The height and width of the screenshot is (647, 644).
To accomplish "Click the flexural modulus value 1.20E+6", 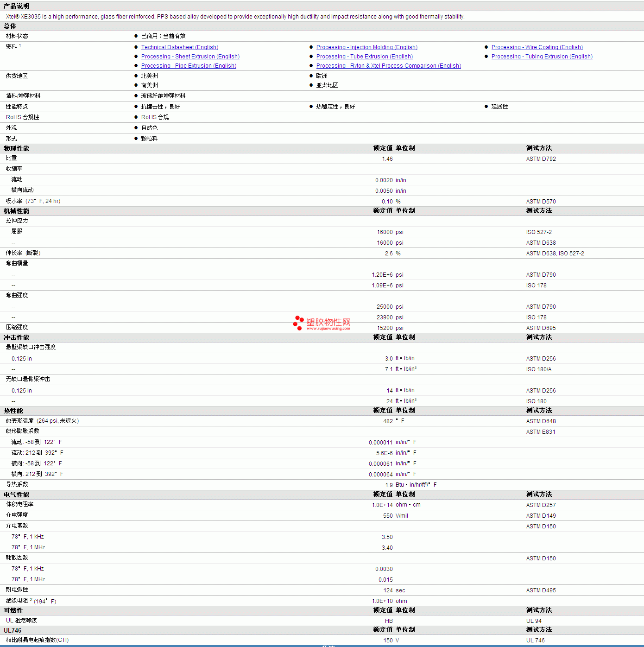I will tap(382, 275).
